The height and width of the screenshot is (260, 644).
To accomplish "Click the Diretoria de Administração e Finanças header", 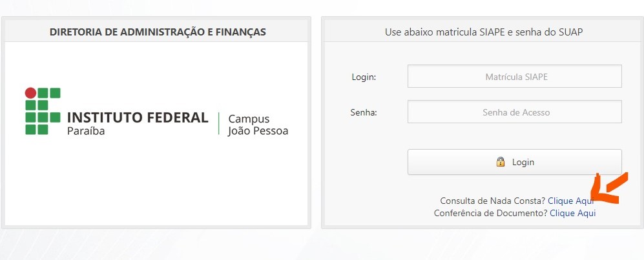I will 158,32.
